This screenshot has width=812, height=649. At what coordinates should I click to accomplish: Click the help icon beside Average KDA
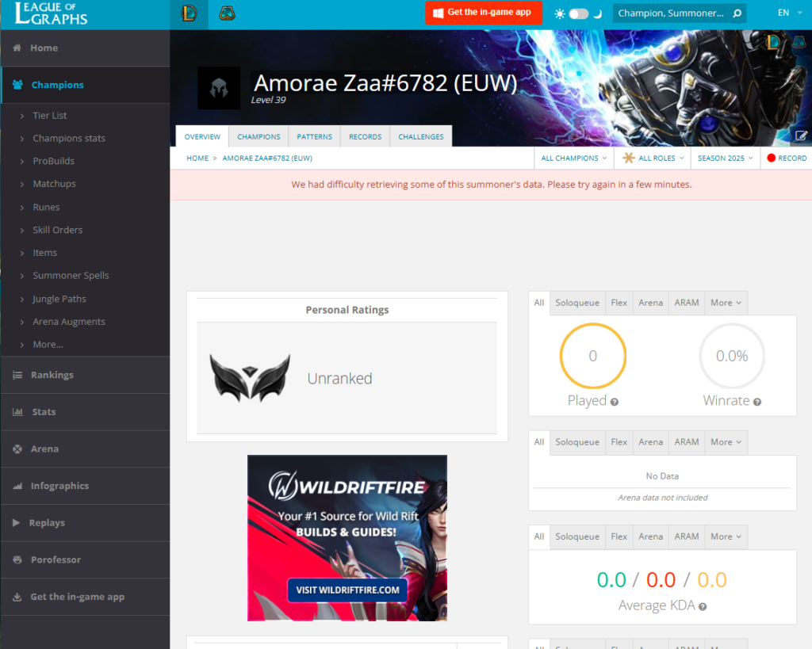point(703,606)
